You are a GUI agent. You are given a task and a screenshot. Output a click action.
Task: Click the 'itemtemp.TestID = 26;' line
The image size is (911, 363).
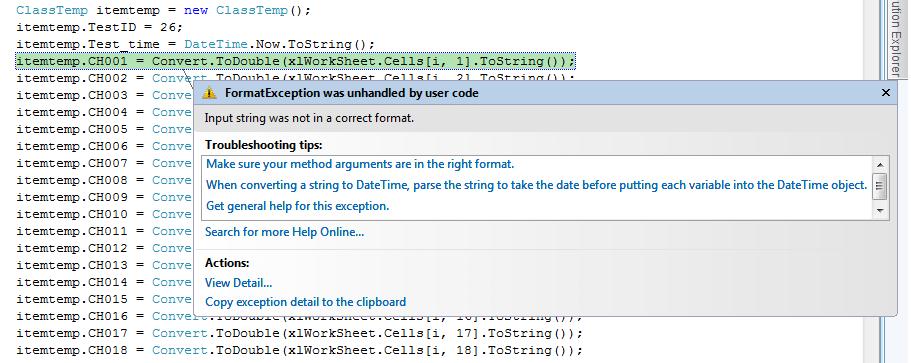[x=99, y=27]
